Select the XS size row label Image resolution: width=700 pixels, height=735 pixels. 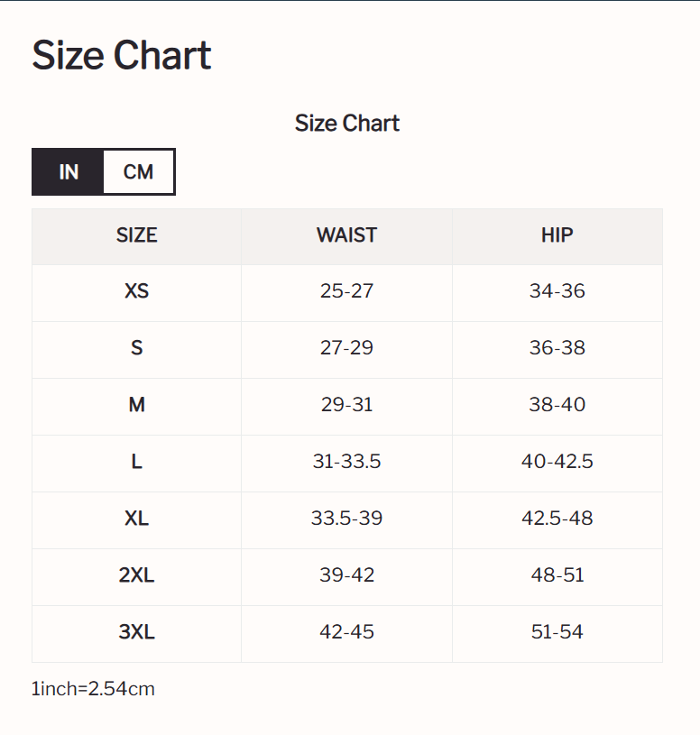point(137,291)
